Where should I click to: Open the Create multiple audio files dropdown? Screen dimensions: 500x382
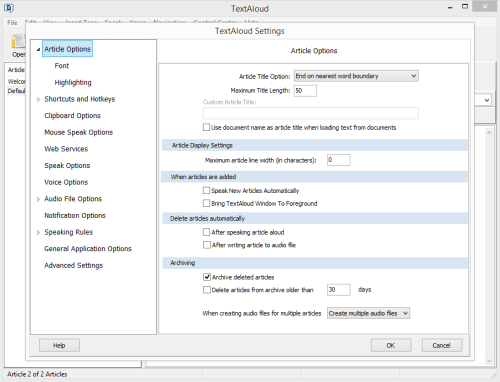(368, 313)
